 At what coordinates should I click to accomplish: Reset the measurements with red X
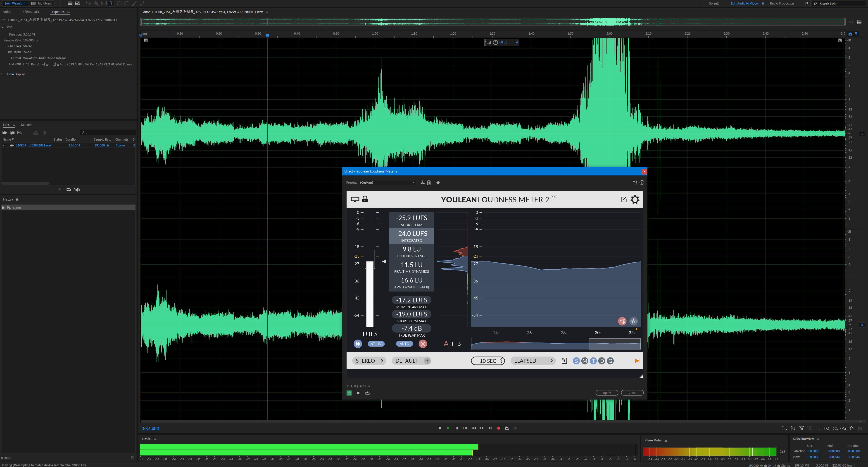point(423,344)
